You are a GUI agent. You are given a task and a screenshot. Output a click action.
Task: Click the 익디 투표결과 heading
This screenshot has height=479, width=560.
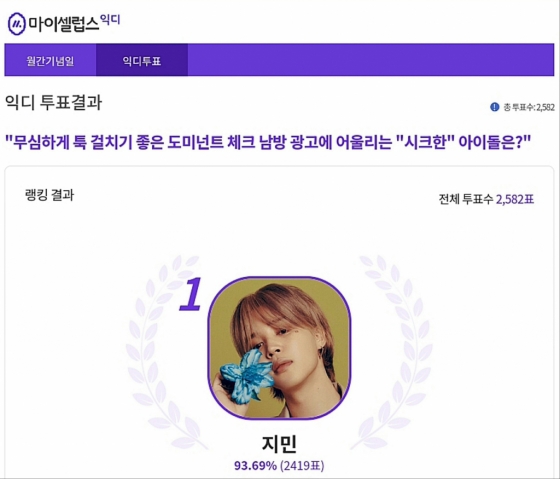[x=54, y=103]
